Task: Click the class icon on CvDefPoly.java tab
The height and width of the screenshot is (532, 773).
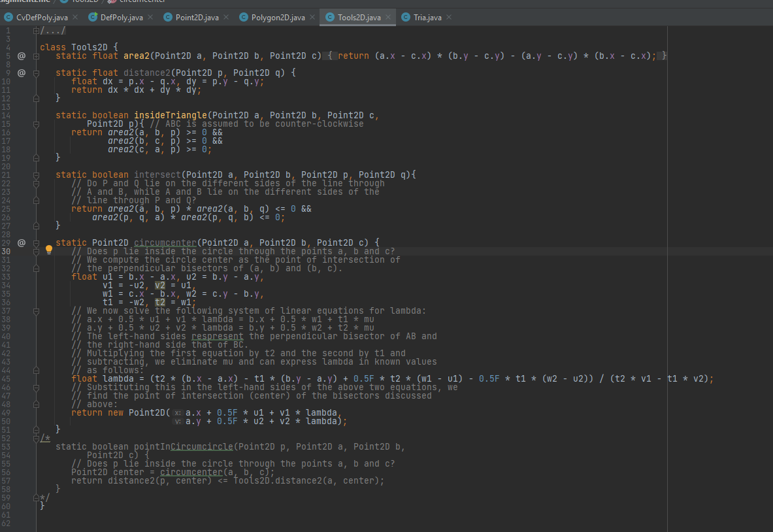Action: tap(10, 18)
